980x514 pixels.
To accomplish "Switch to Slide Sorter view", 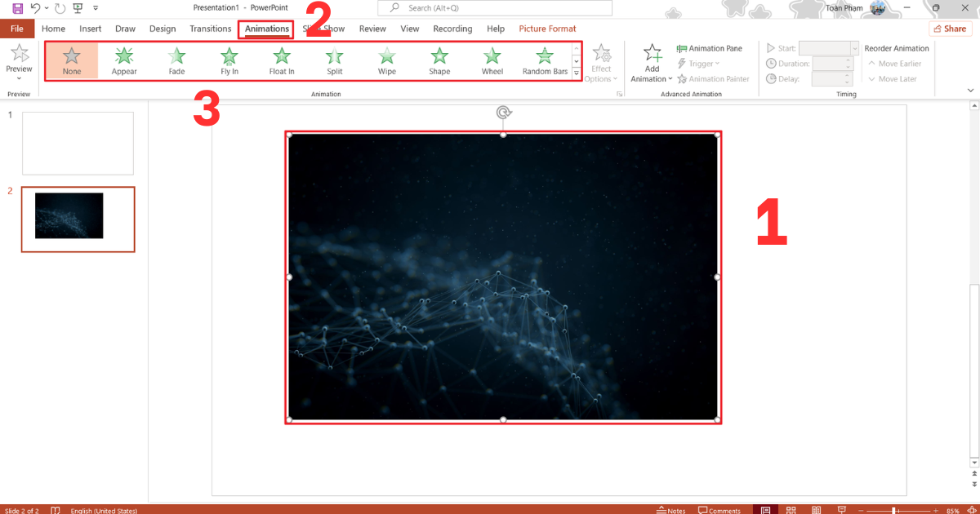I will point(791,509).
